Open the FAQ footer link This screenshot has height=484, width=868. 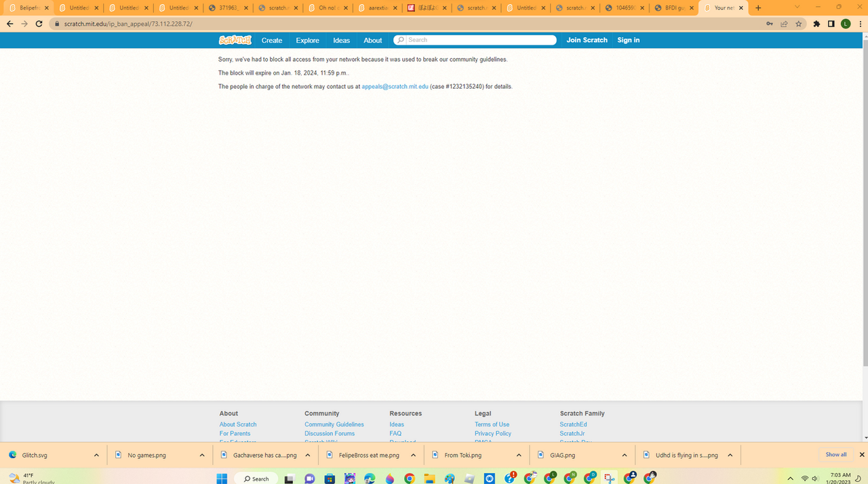(x=395, y=433)
